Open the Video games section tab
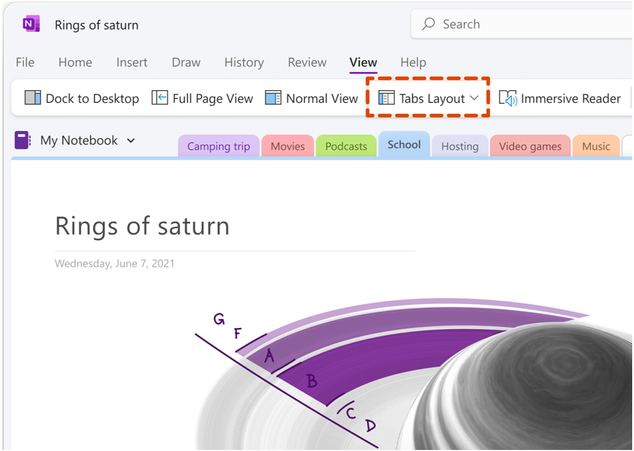Viewport: 634px width, 451px height. tap(530, 146)
